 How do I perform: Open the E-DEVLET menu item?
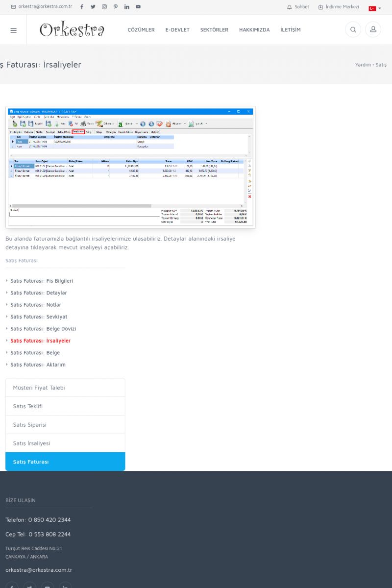pyautogui.click(x=177, y=30)
